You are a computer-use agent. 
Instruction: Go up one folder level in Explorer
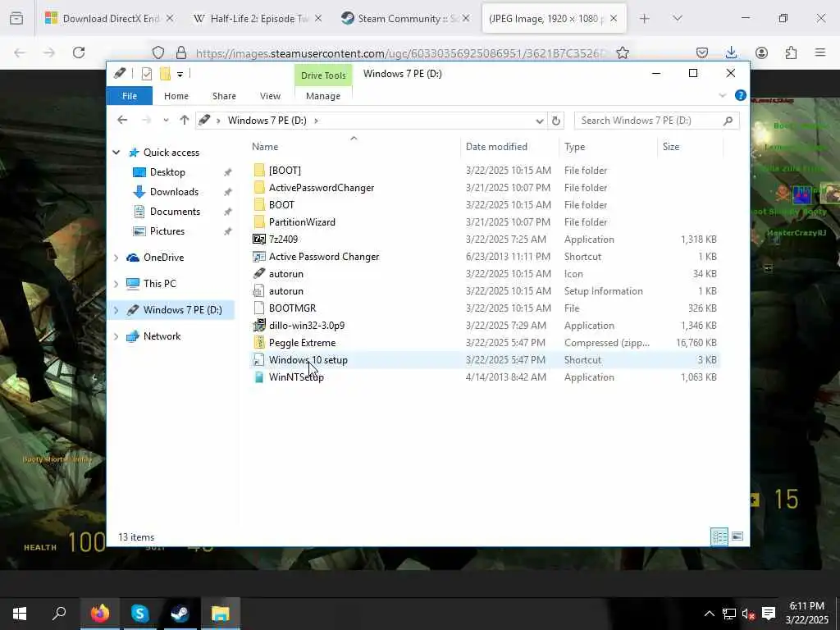click(185, 120)
